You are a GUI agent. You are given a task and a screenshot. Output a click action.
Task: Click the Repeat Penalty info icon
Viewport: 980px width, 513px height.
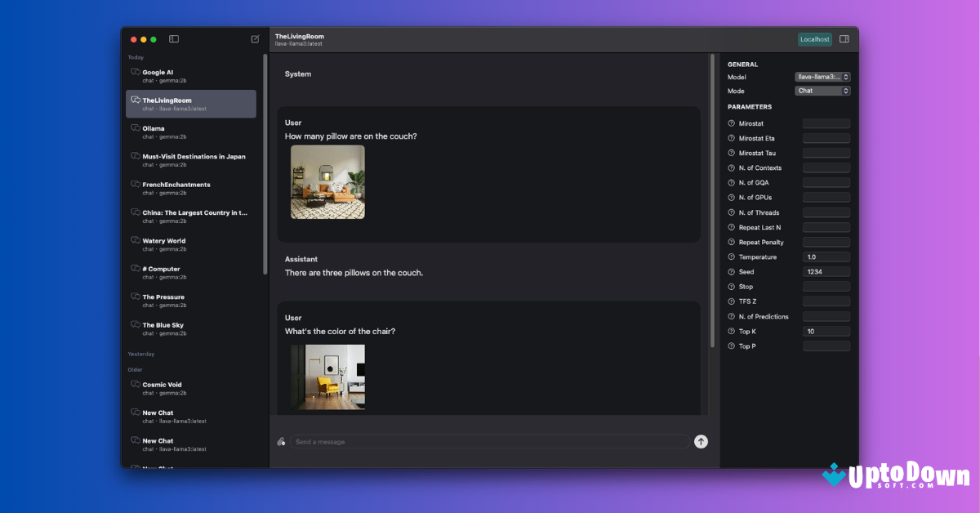(733, 242)
